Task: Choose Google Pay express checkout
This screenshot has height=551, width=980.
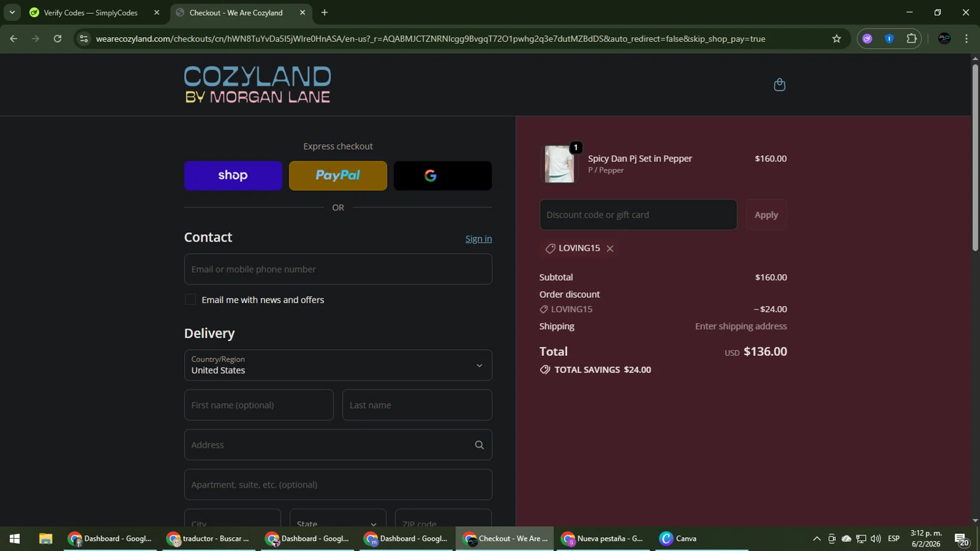Action: (443, 176)
